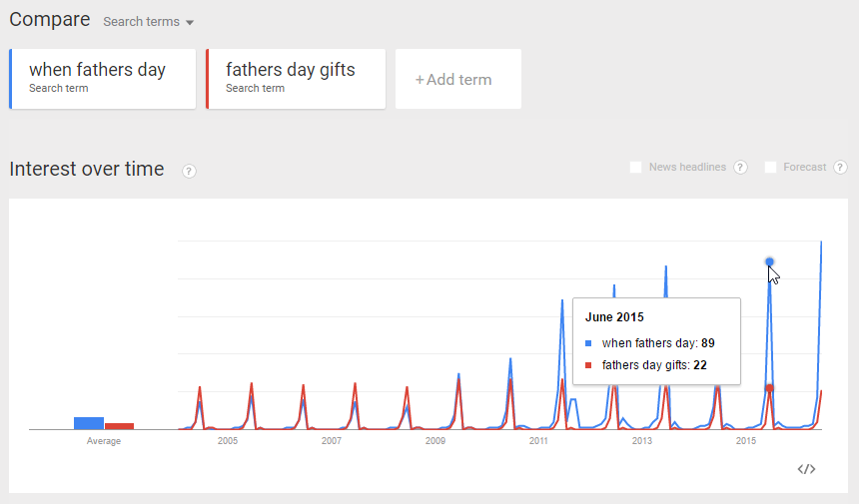
Task: Click the Forecast label text
Action: [x=805, y=167]
